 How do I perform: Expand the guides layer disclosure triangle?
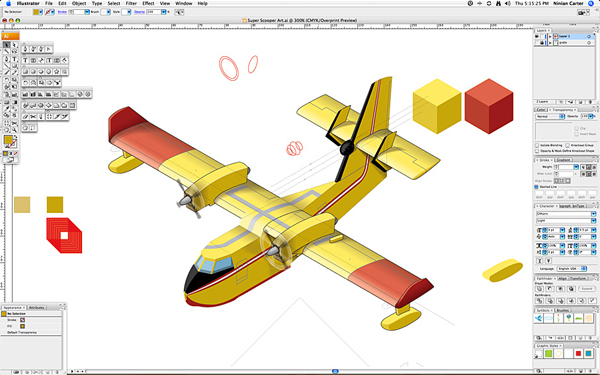(550, 43)
